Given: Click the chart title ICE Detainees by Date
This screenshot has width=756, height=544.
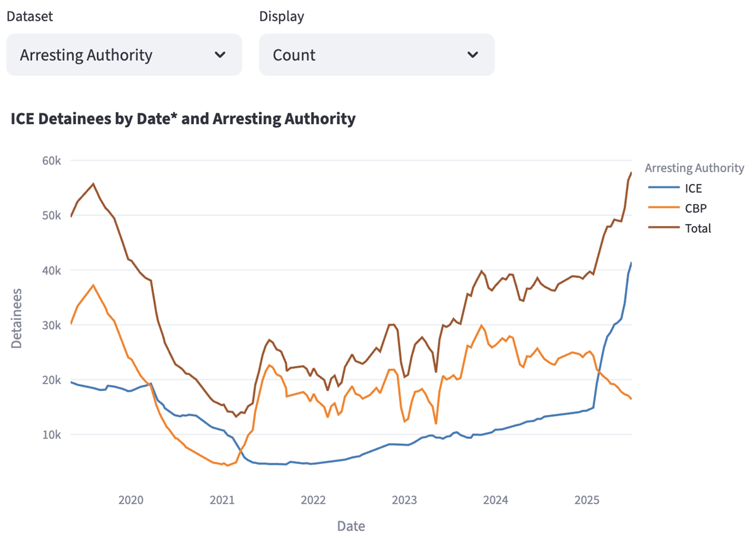Looking at the screenshot, I should (x=183, y=118).
